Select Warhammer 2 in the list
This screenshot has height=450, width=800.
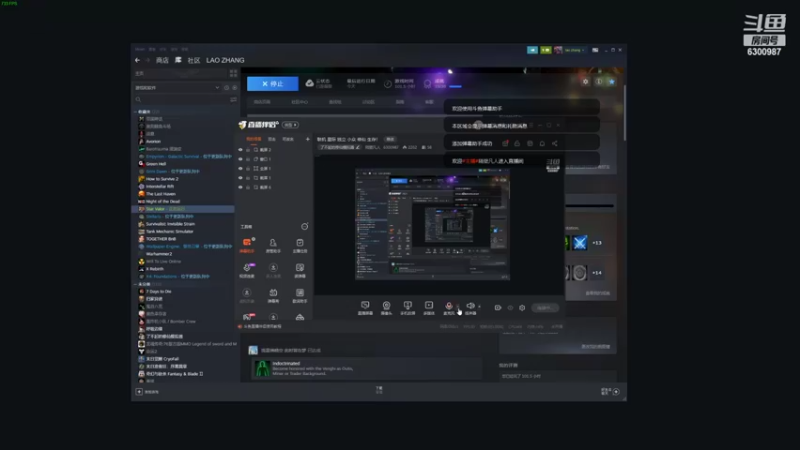159,254
